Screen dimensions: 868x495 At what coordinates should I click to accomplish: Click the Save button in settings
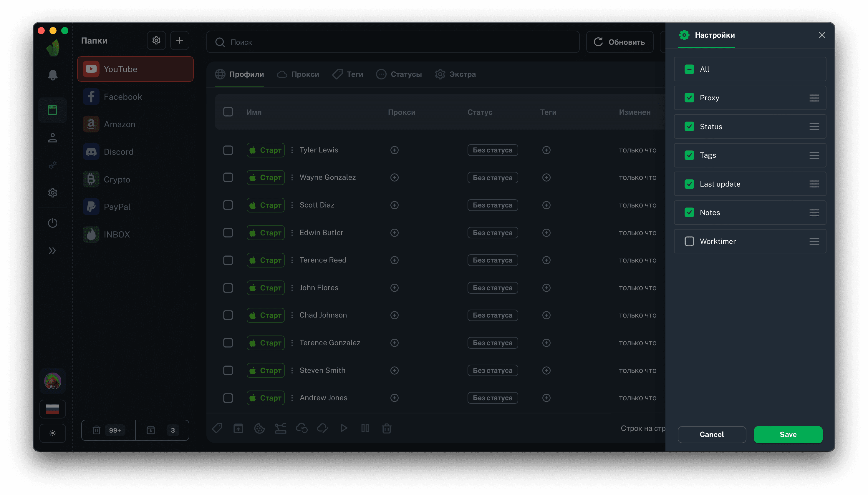pos(788,434)
